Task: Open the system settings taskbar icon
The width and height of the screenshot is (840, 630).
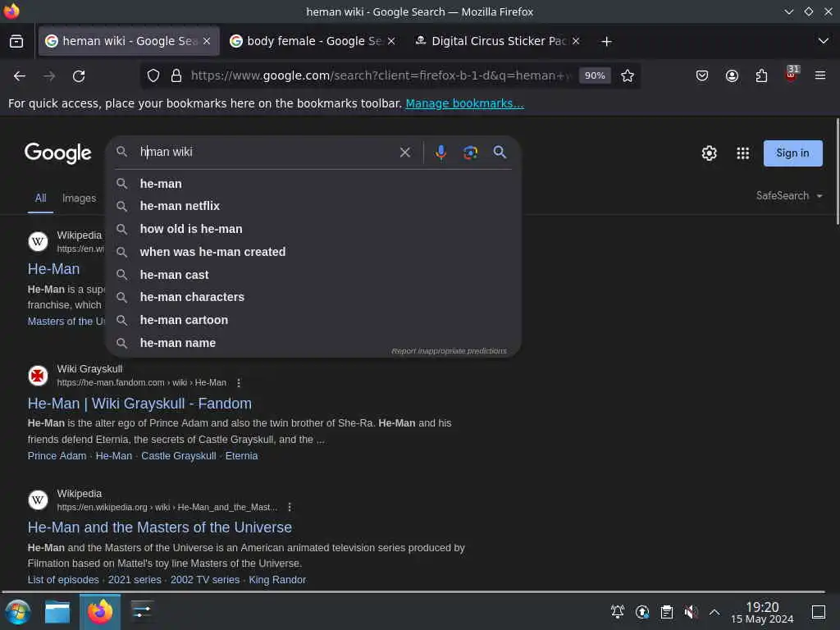Action: click(141, 612)
